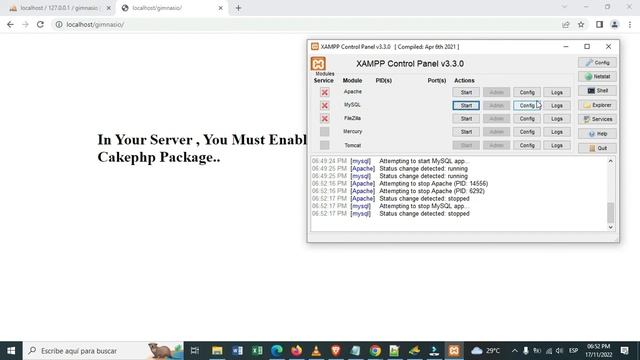640x360 pixels.
Task: Quit the XAMPP Control Panel
Action: 597,148
